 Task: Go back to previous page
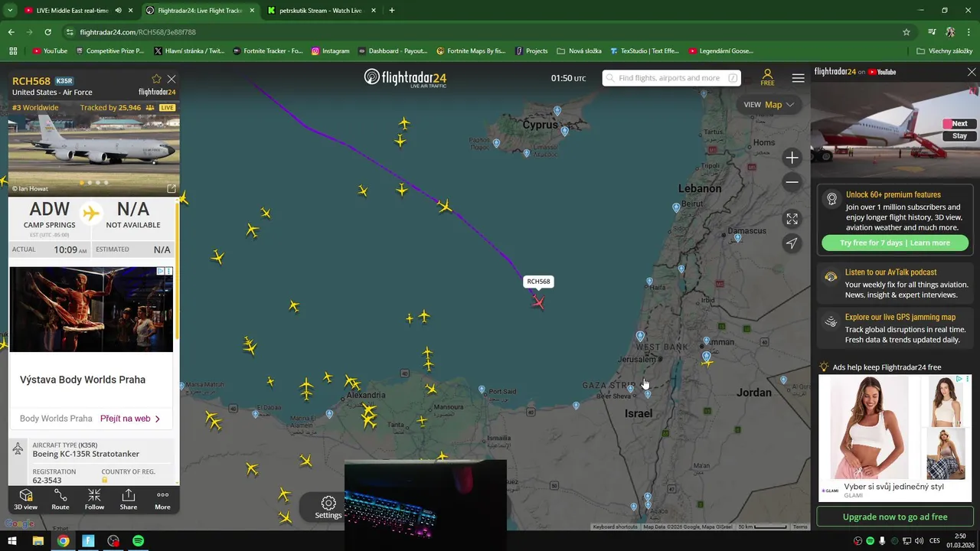click(x=11, y=32)
